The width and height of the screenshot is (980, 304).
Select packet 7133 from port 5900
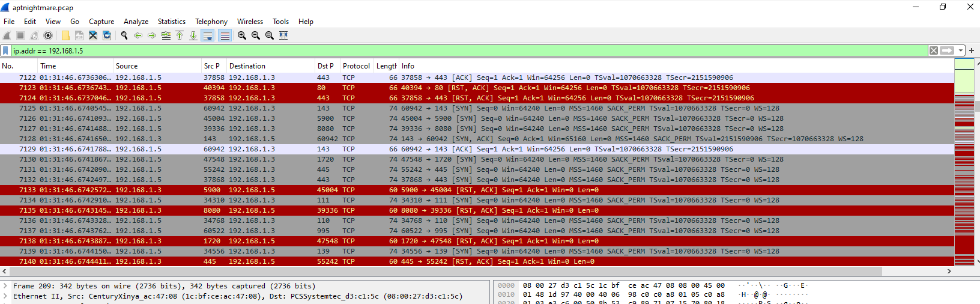(477, 190)
